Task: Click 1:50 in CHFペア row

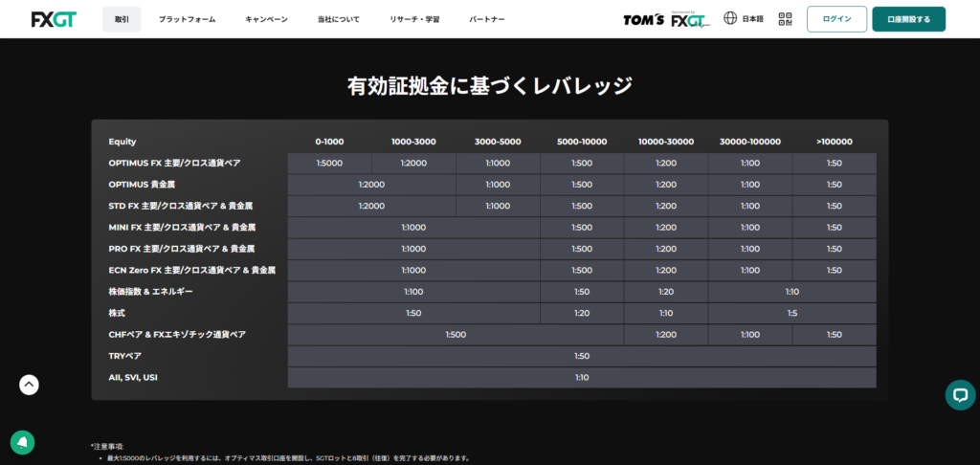Action: pyautogui.click(x=835, y=334)
